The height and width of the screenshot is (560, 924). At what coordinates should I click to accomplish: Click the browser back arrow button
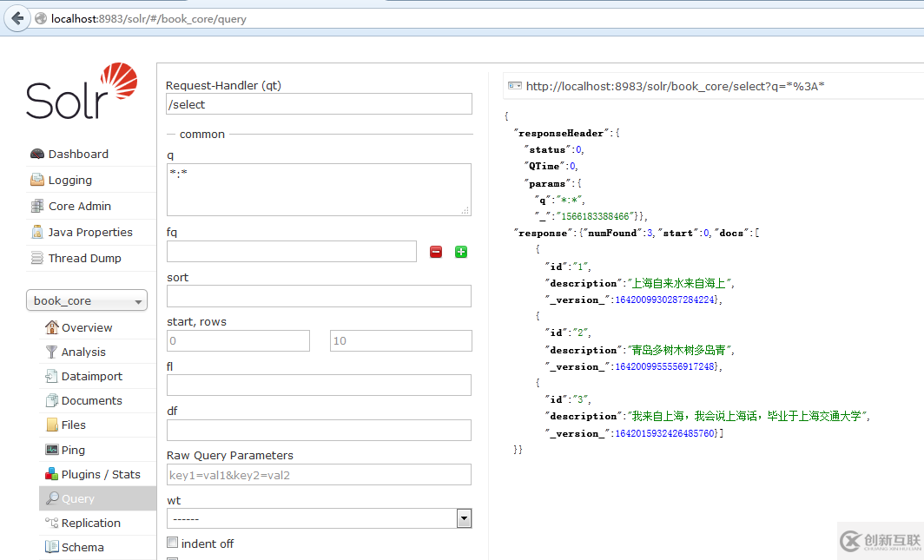pos(17,18)
